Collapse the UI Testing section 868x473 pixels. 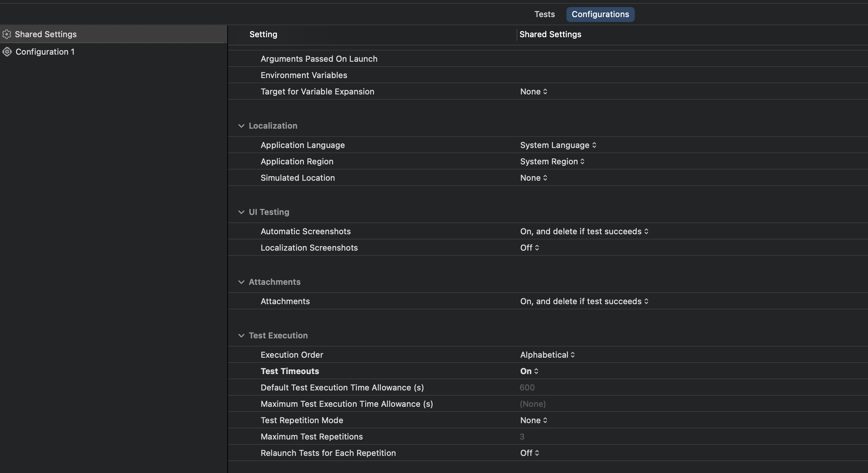click(241, 212)
